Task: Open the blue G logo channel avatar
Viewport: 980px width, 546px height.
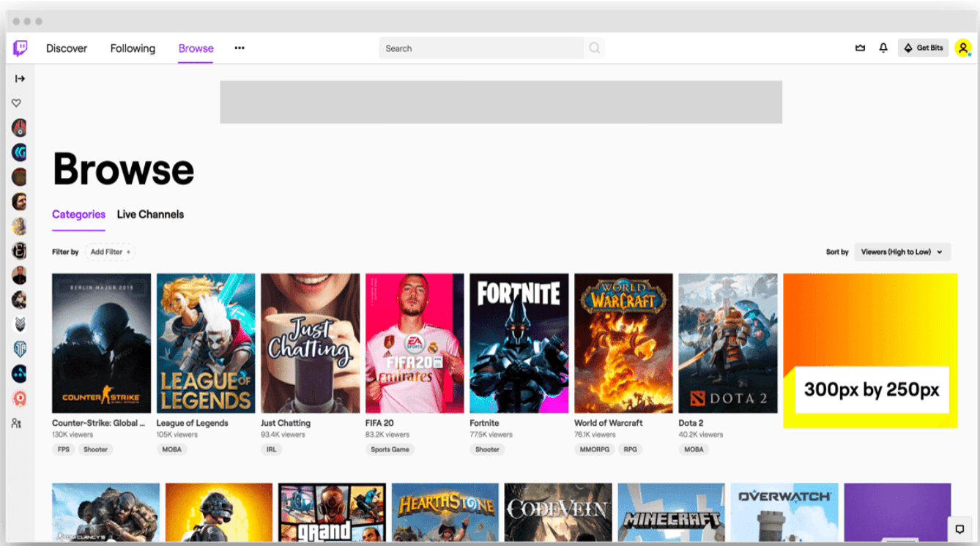Action: tap(19, 152)
